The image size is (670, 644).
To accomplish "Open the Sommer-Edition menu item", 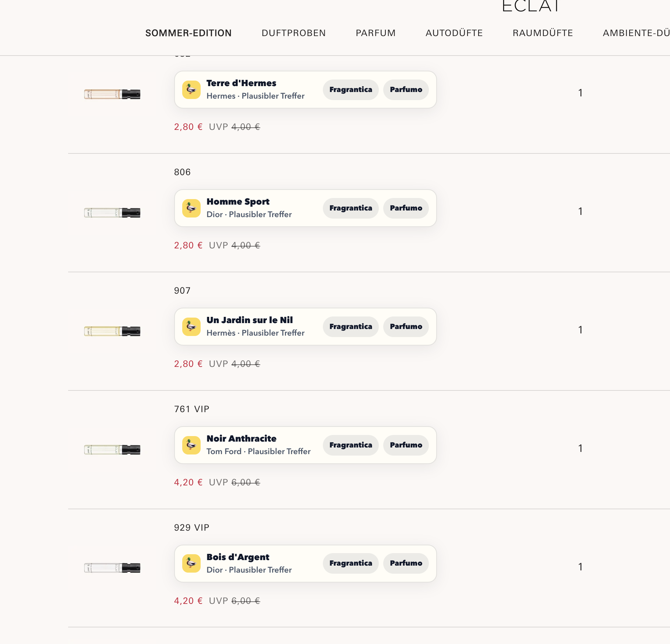I will point(188,33).
